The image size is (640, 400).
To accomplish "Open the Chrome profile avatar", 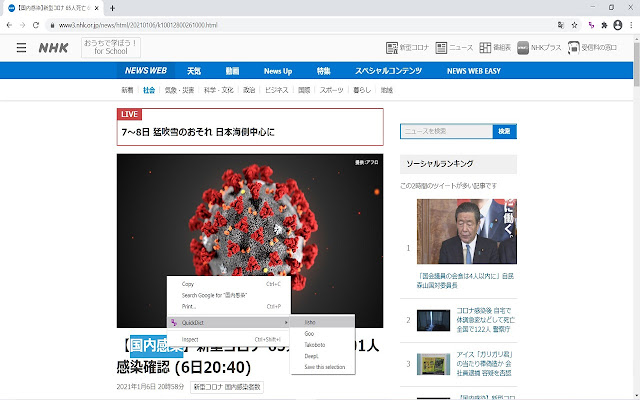I will [x=618, y=25].
